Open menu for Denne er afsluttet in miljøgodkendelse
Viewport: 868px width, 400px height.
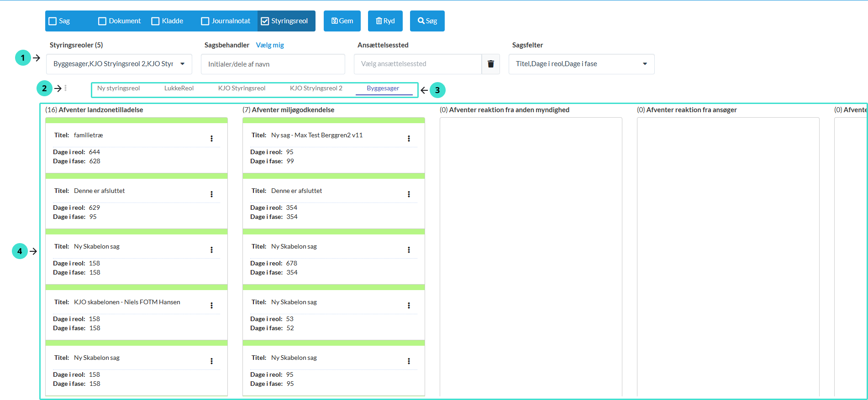tap(409, 194)
